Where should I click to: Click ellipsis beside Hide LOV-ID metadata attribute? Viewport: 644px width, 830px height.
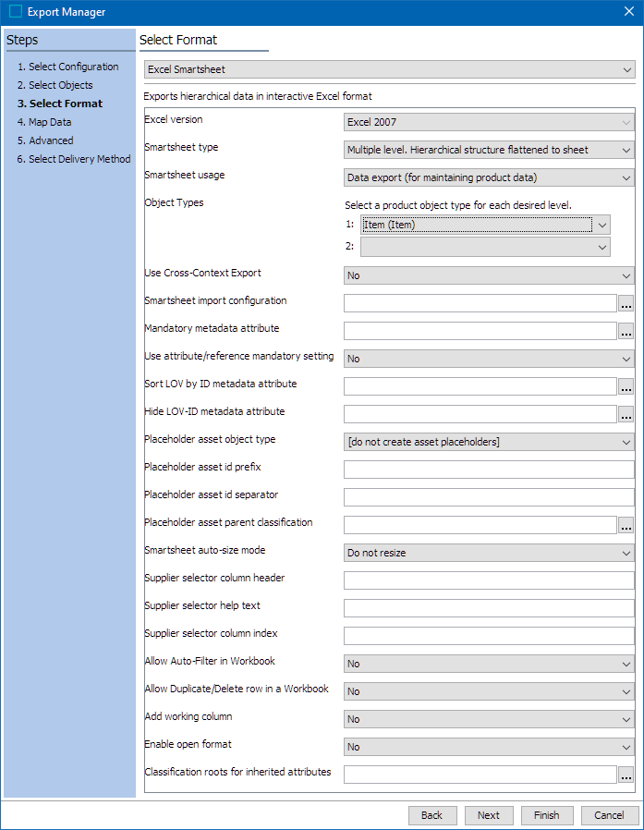[626, 414]
